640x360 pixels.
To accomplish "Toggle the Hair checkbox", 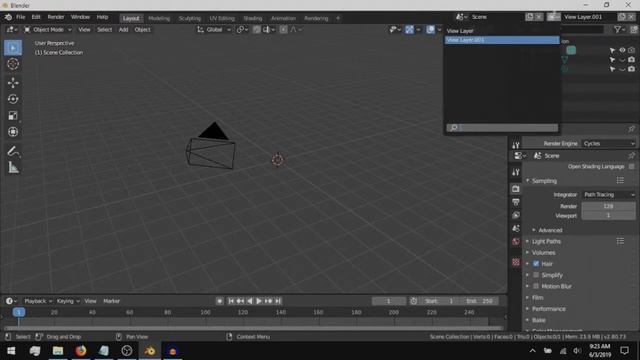I will click(x=536, y=264).
